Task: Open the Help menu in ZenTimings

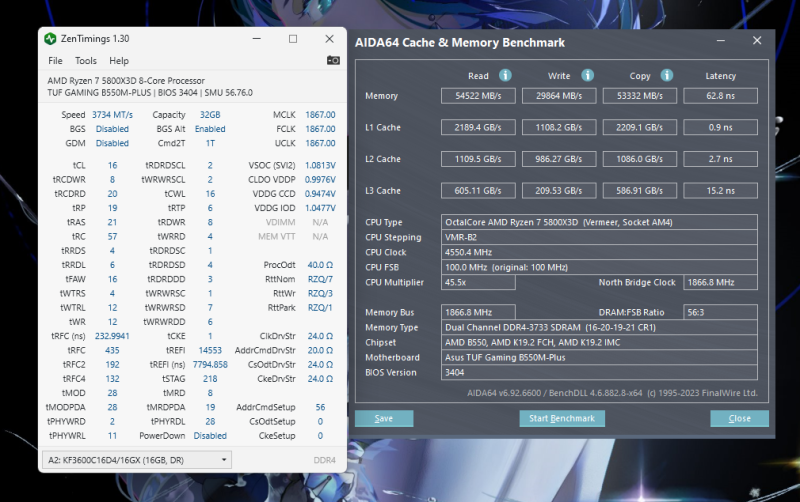Action: point(119,61)
